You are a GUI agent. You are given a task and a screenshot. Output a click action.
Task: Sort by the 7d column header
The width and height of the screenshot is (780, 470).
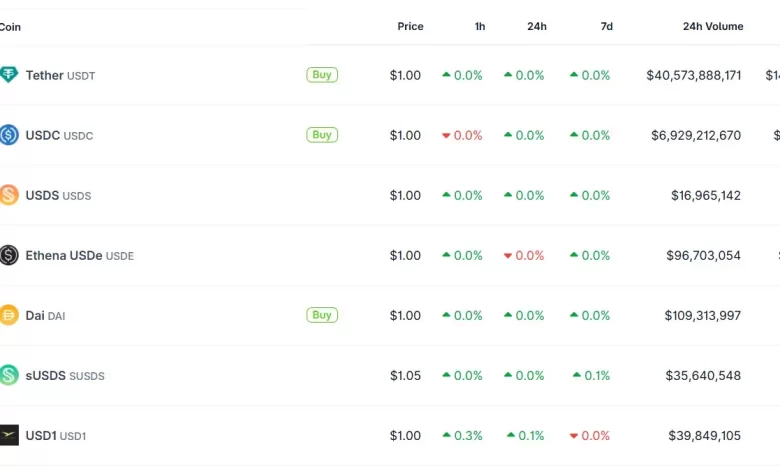(606, 26)
